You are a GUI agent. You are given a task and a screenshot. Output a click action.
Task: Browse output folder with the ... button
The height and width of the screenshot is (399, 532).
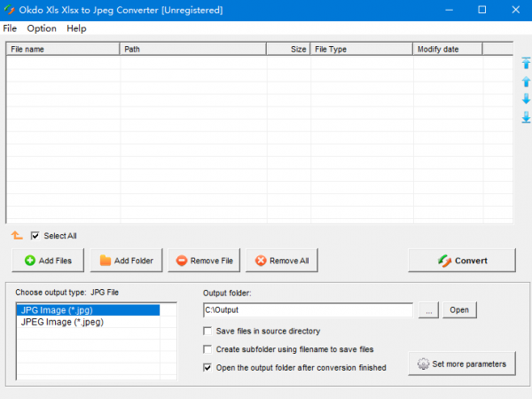click(428, 309)
